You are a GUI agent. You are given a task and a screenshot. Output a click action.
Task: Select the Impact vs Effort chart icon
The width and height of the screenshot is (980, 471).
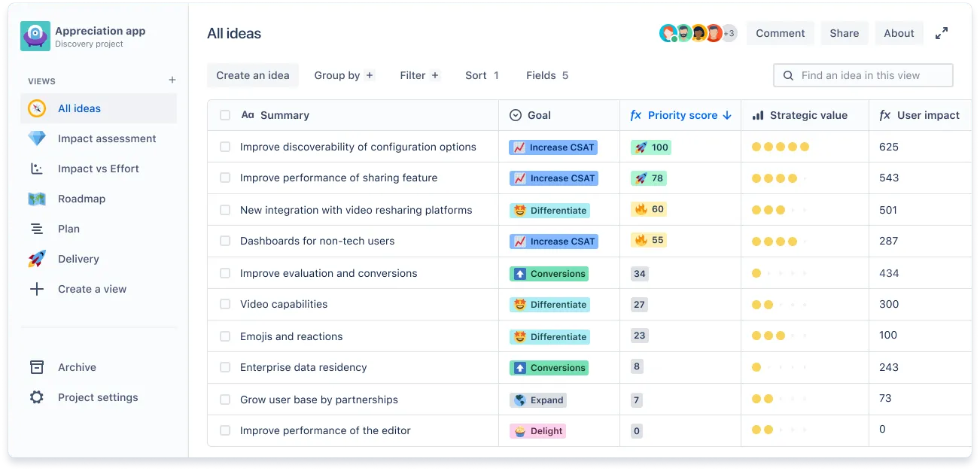(x=36, y=169)
